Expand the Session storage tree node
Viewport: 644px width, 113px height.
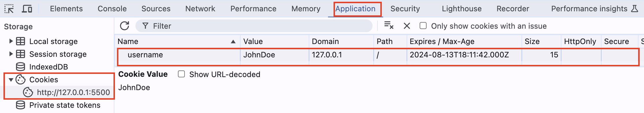(x=11, y=54)
